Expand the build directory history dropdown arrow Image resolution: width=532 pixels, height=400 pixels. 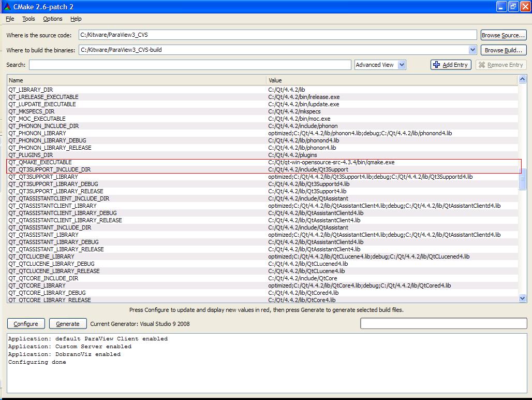472,50
